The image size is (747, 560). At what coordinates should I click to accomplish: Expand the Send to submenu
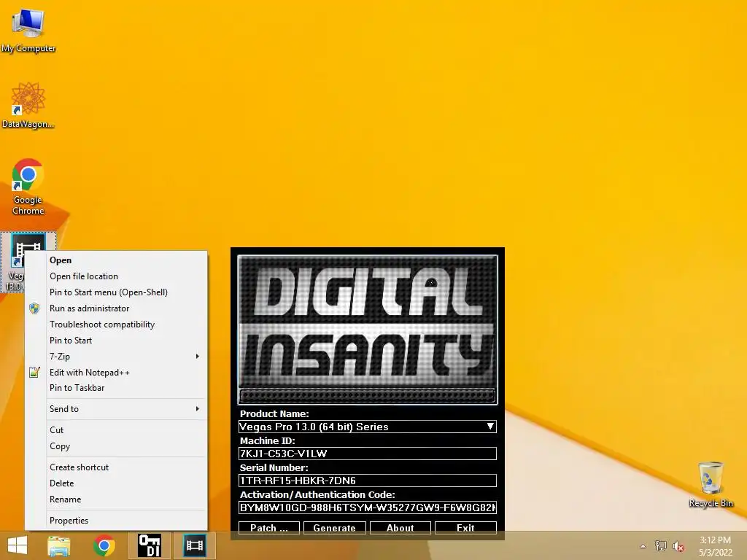click(116, 408)
